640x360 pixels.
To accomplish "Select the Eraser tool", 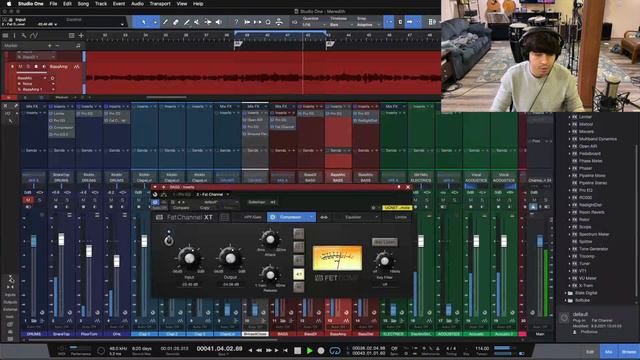I will tap(176, 22).
